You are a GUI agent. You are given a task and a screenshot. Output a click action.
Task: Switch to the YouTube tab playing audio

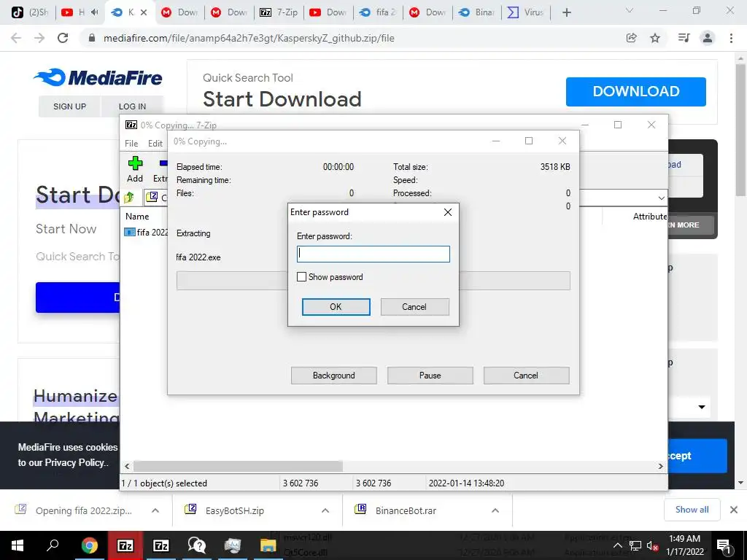80,12
